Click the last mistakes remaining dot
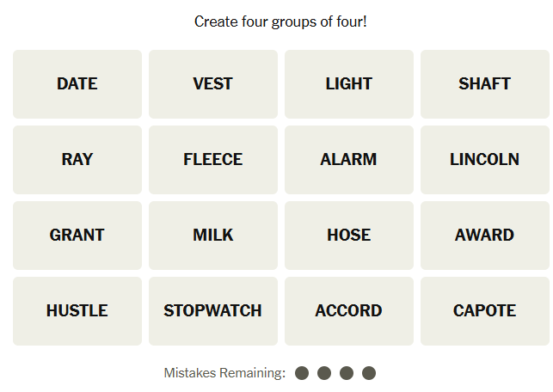 369,373
